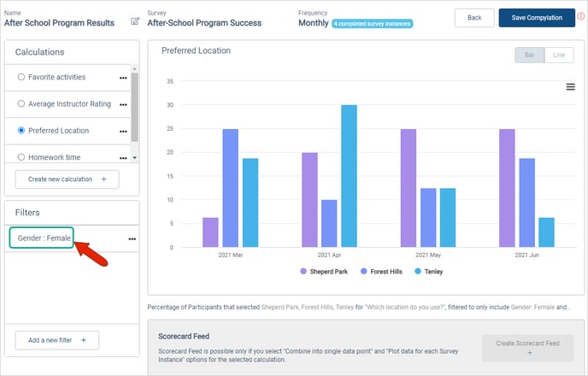Select the Average Instructor Rating radio button
This screenshot has height=376, width=588.
[x=21, y=103]
